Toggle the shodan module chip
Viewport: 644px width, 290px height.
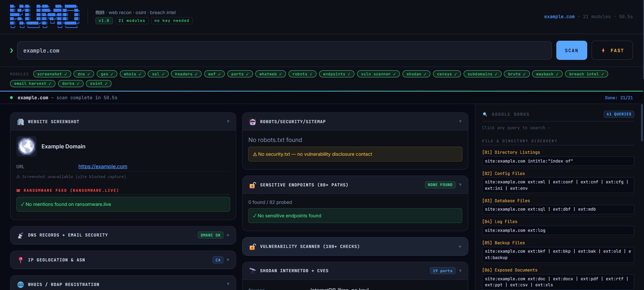tap(416, 74)
